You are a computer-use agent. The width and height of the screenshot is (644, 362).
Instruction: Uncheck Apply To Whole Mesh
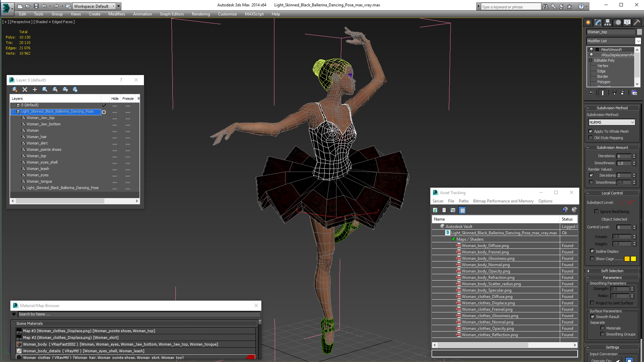(591, 131)
